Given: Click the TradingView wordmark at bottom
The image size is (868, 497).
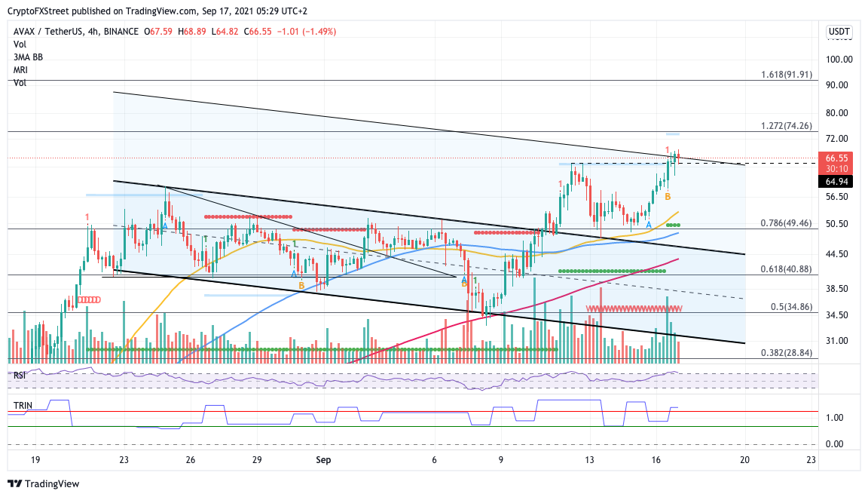Looking at the screenshot, I should (52, 483).
